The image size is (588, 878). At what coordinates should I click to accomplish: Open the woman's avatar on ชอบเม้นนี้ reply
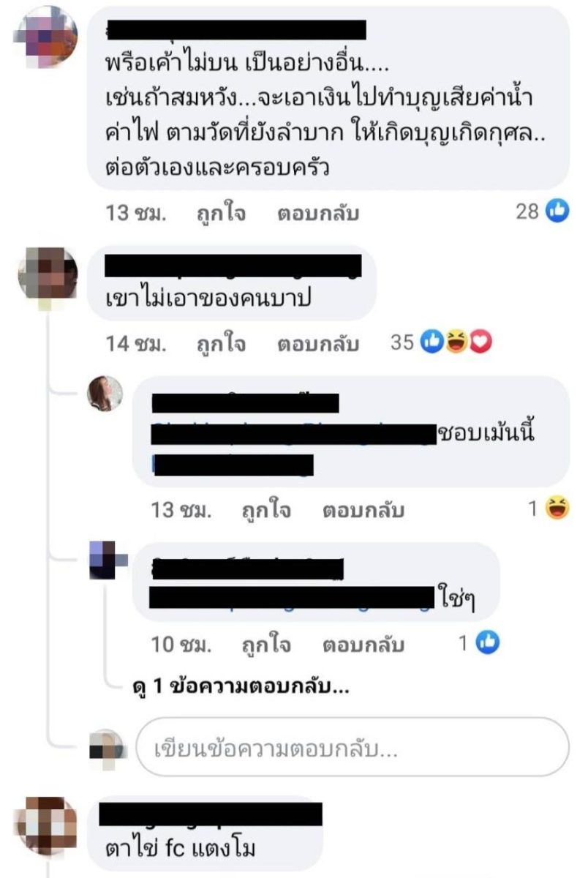(105, 394)
